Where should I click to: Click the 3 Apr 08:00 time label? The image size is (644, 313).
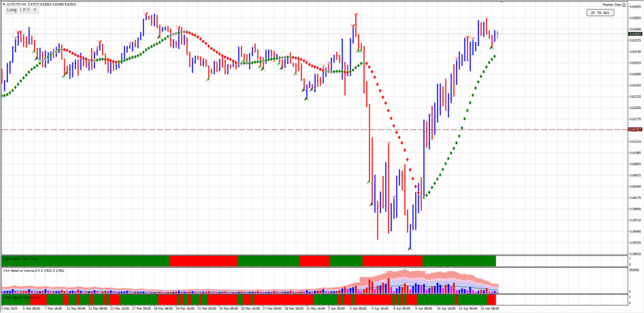coord(358,308)
